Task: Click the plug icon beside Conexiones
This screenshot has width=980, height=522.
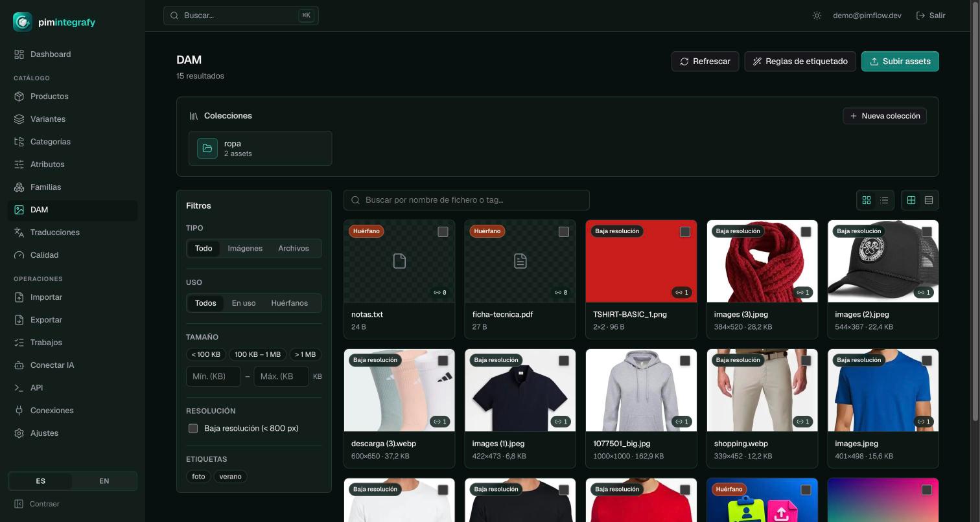Action: pos(19,411)
